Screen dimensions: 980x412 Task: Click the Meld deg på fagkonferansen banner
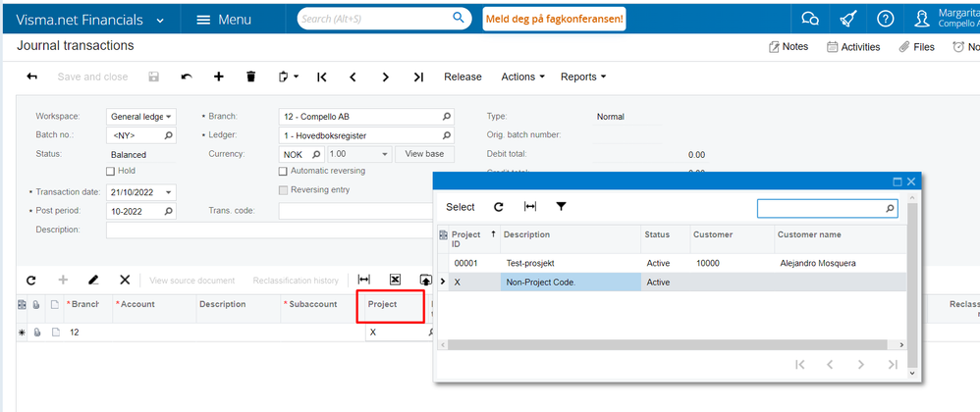coord(554,19)
